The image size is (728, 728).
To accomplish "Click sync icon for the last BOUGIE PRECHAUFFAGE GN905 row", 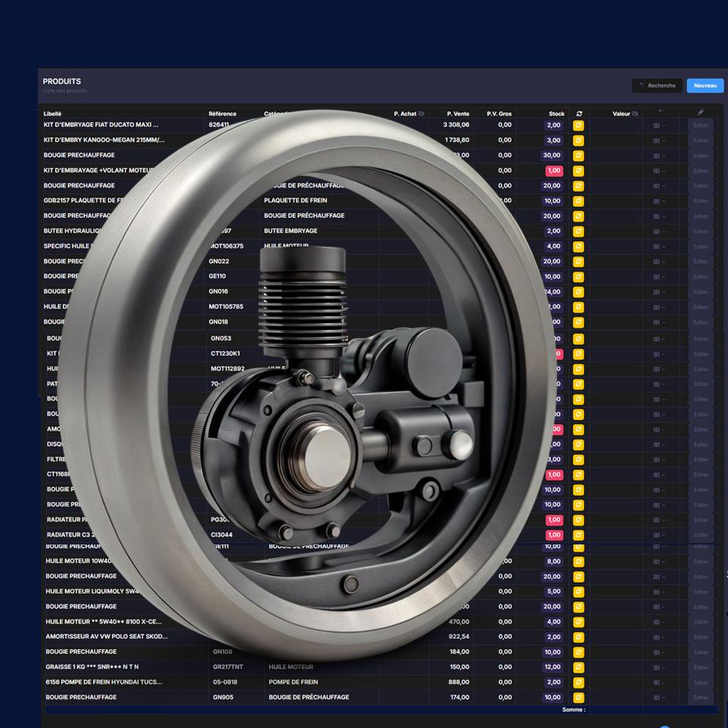I will [579, 697].
